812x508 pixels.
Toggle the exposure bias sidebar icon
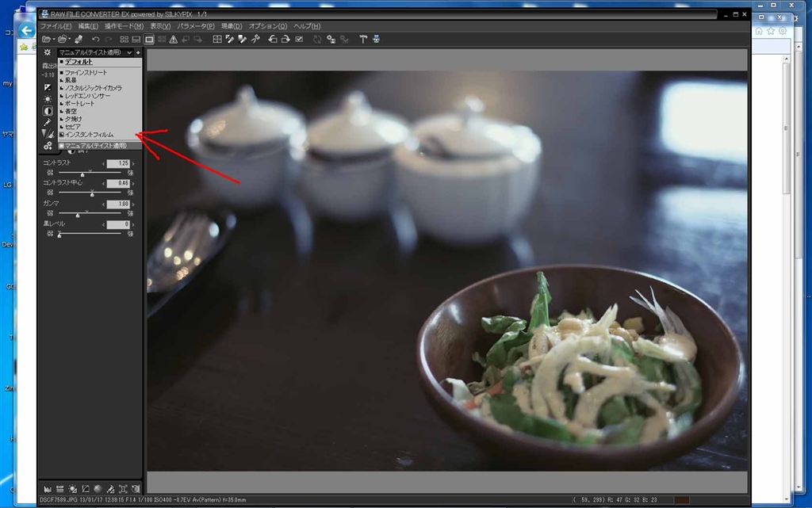click(x=48, y=86)
